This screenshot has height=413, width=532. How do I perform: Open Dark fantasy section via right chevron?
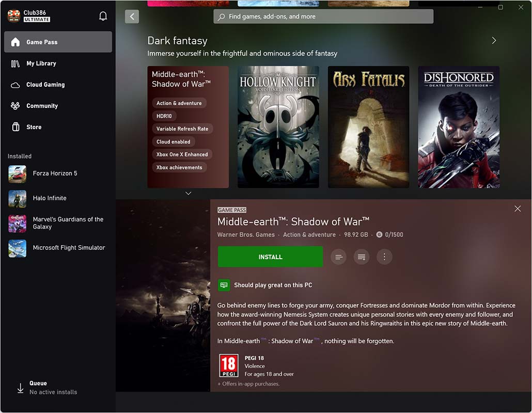(x=493, y=40)
